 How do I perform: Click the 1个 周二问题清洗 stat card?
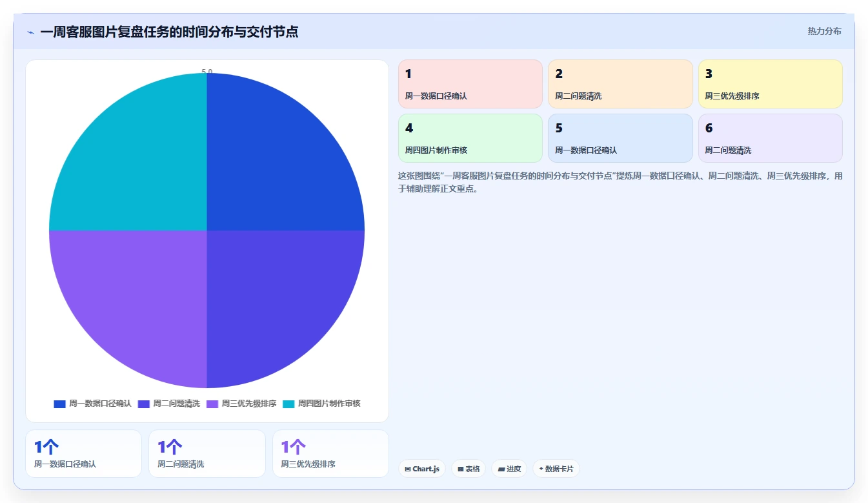pyautogui.click(x=207, y=453)
